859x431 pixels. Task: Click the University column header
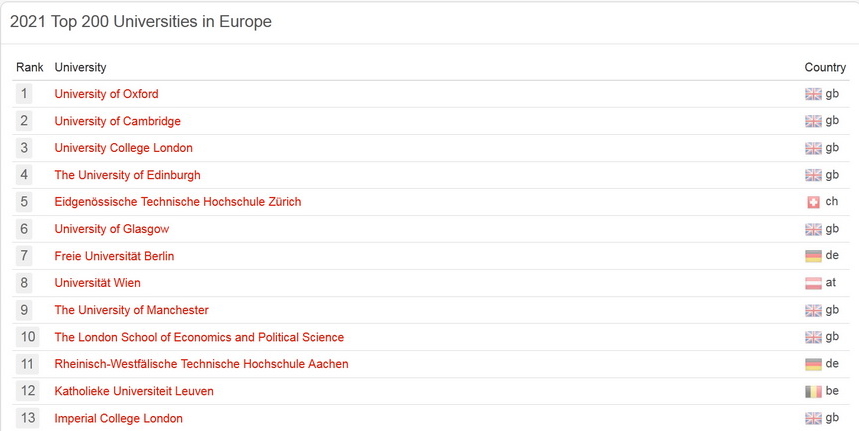(x=80, y=67)
